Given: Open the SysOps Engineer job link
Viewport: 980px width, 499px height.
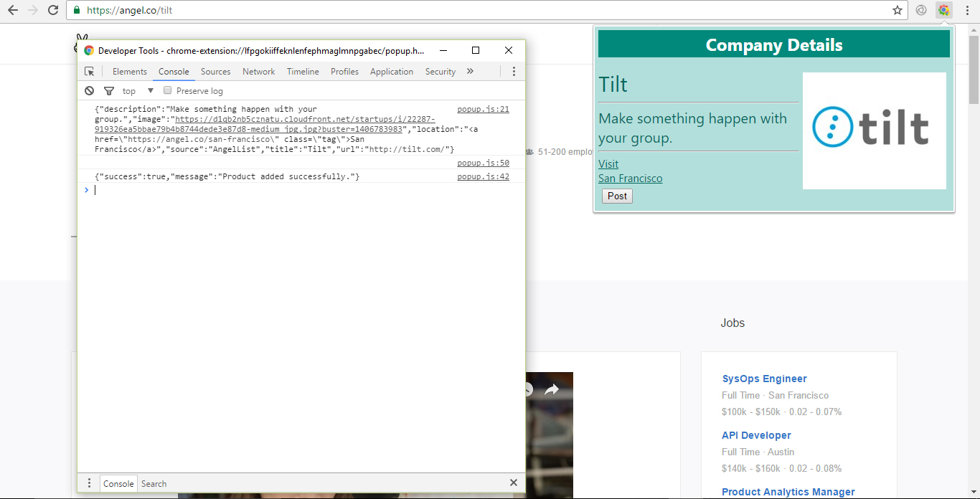Looking at the screenshot, I should [764, 379].
